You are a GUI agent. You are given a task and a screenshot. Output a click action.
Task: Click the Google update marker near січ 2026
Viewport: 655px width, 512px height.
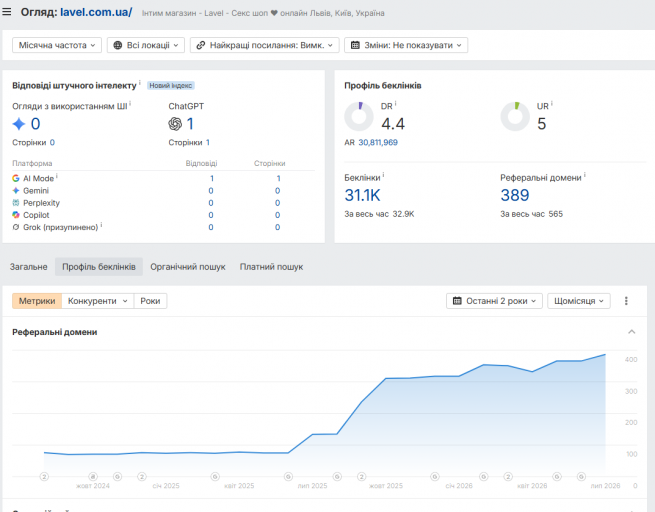point(435,476)
